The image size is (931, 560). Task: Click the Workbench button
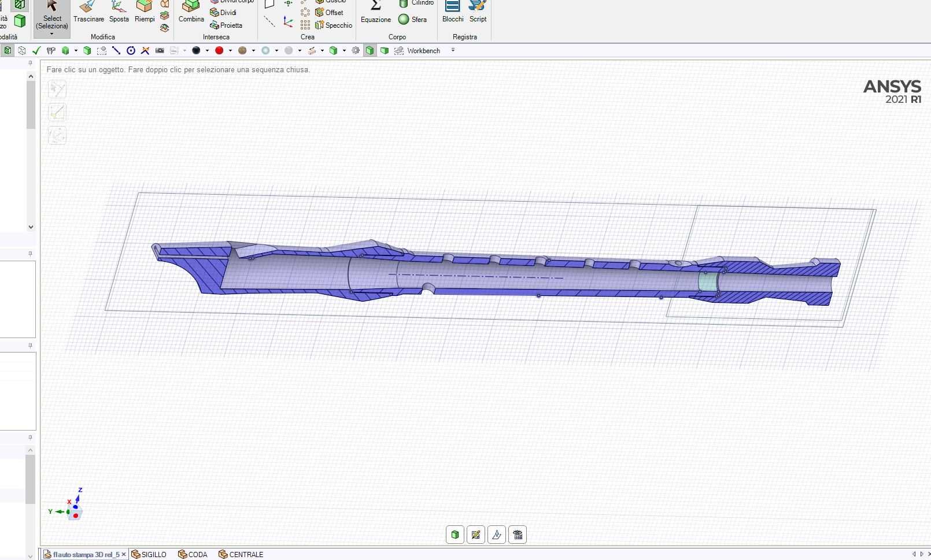pos(418,51)
